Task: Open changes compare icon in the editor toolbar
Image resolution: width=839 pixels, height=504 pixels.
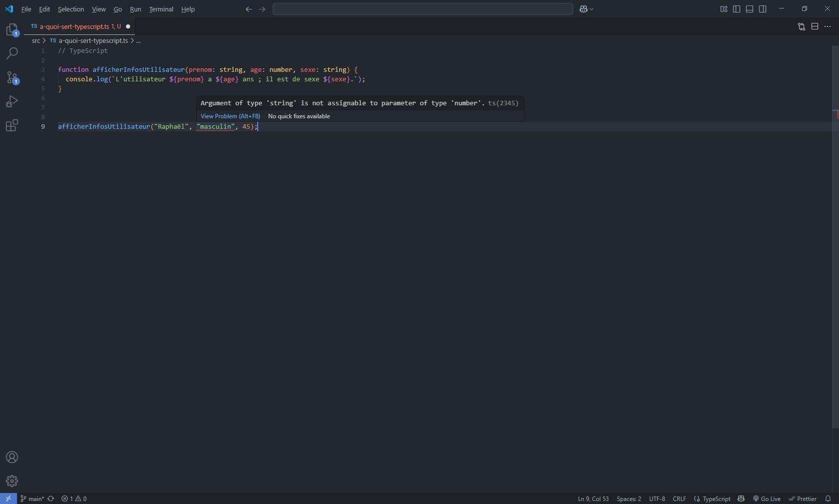Action: [x=802, y=26]
